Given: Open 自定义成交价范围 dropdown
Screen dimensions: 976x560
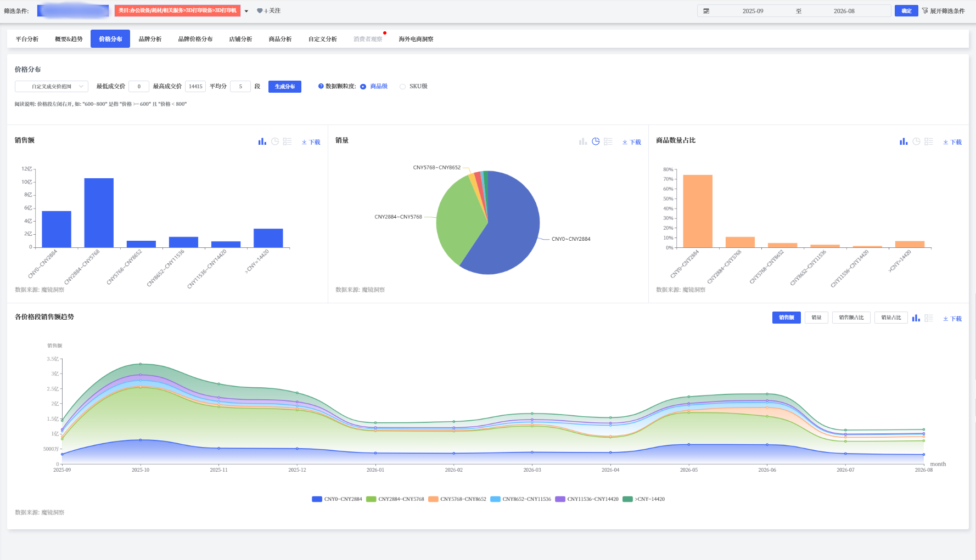Looking at the screenshot, I should [x=52, y=87].
